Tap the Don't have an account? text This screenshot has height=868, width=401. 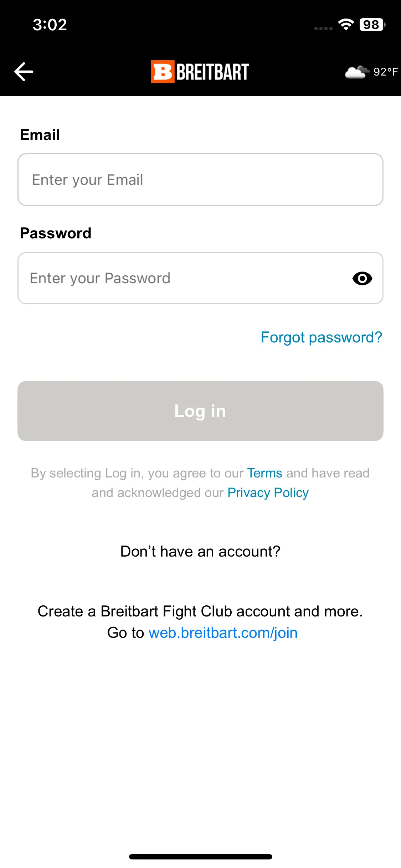pyautogui.click(x=200, y=551)
